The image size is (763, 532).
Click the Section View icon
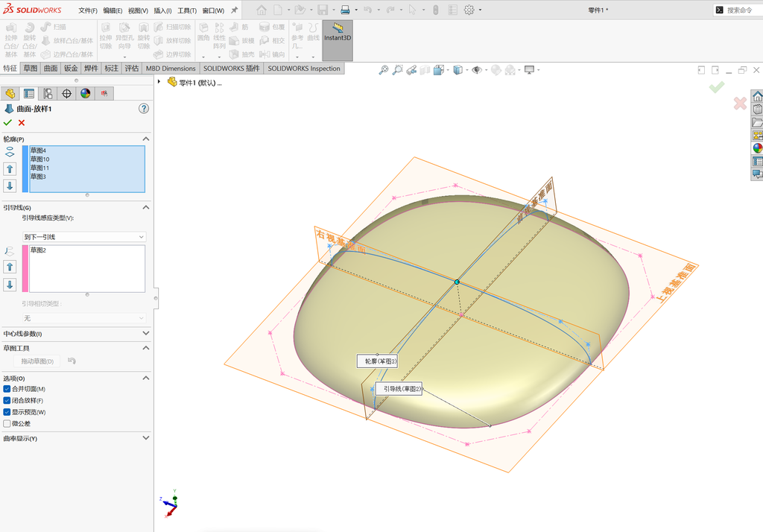[x=425, y=70]
